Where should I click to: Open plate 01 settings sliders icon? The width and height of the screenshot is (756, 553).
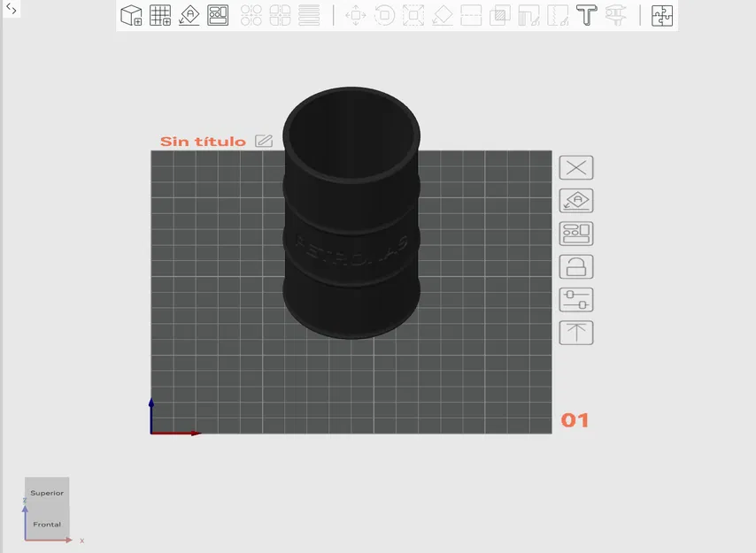pyautogui.click(x=576, y=300)
